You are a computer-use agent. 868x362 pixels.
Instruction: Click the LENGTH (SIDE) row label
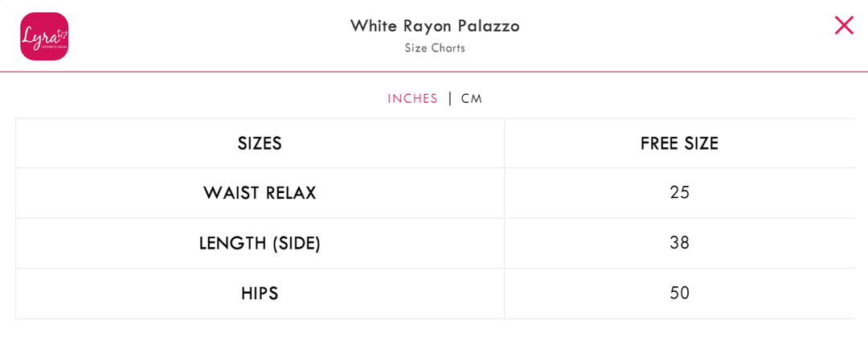(260, 243)
